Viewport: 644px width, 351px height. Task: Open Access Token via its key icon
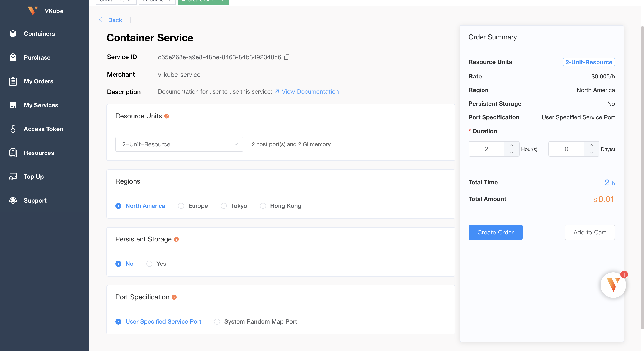pyautogui.click(x=13, y=129)
